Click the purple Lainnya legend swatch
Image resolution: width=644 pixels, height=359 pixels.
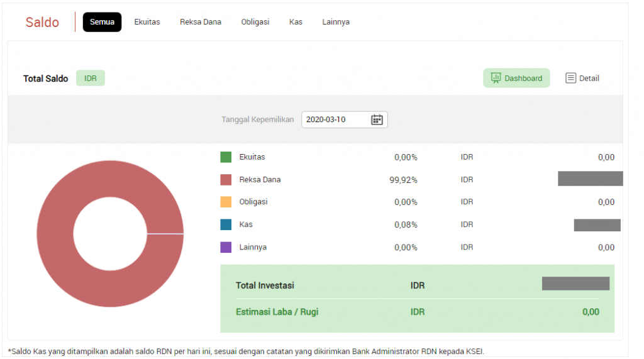pyautogui.click(x=226, y=247)
